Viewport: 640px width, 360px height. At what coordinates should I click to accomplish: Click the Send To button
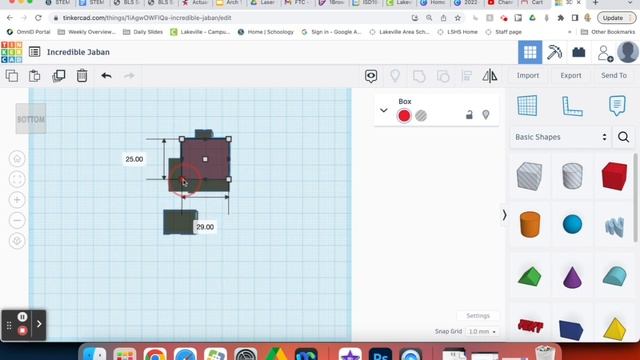pyautogui.click(x=613, y=76)
